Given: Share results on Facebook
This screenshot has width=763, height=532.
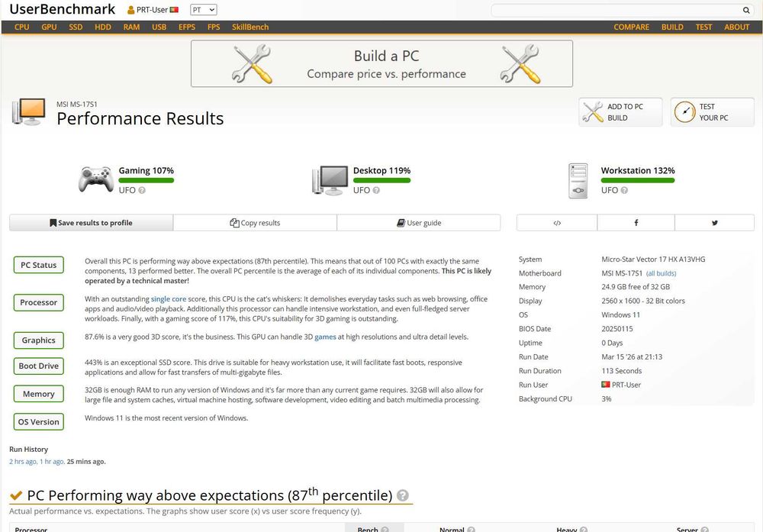Looking at the screenshot, I should [x=636, y=223].
